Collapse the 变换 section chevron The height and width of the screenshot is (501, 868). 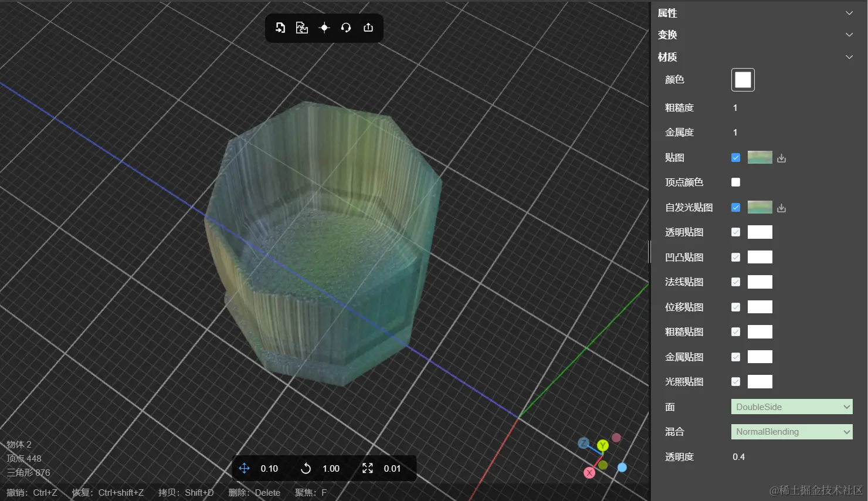click(x=849, y=35)
